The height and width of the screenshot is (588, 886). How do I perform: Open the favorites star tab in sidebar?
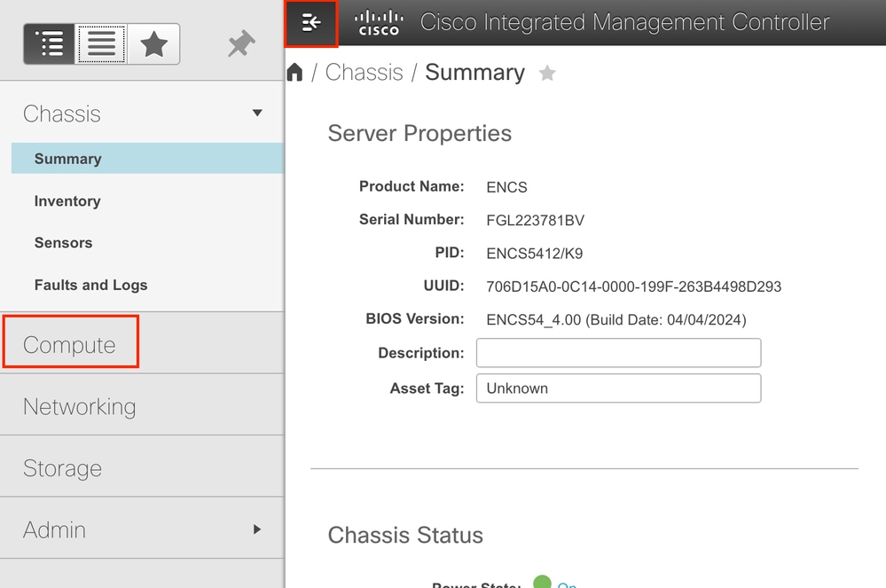tap(153, 44)
